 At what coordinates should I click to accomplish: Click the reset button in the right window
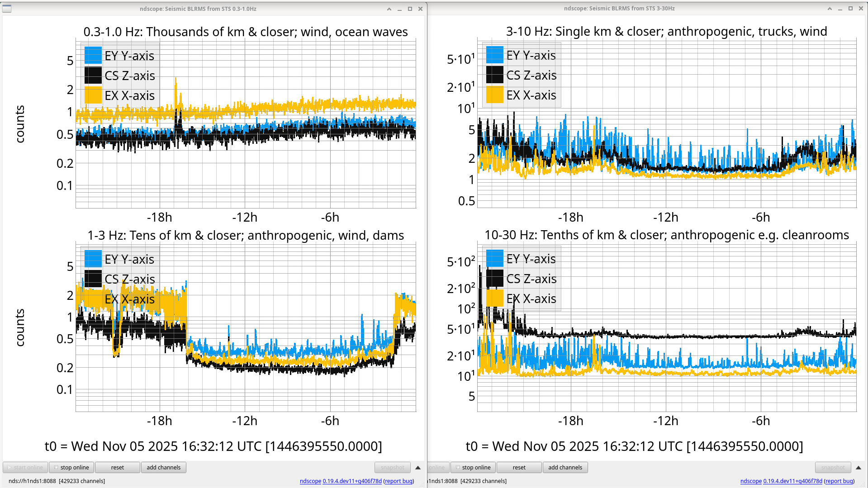[519, 467]
